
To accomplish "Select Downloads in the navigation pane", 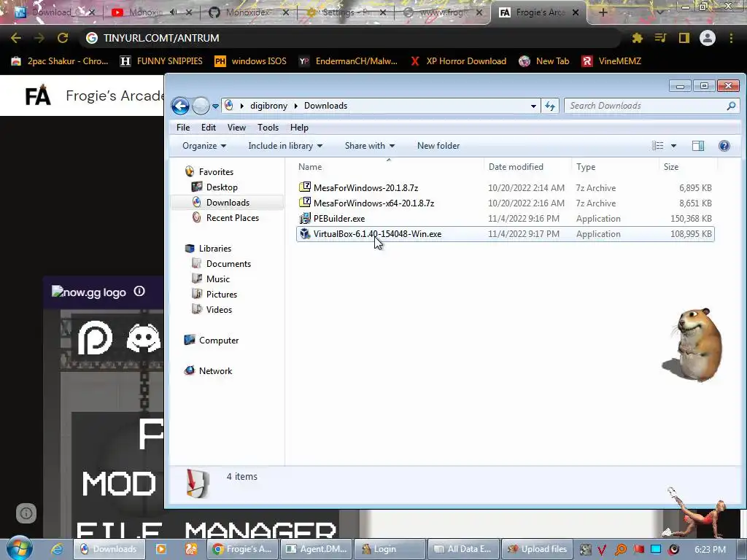I will tap(228, 203).
